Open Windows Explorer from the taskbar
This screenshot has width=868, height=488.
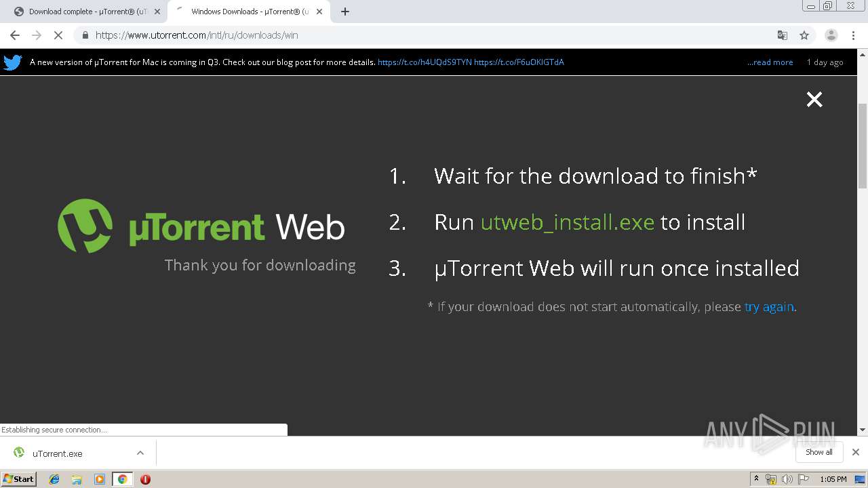77,479
